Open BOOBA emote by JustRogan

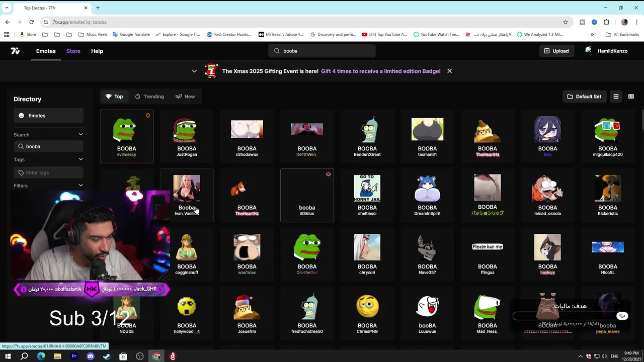coord(187,136)
